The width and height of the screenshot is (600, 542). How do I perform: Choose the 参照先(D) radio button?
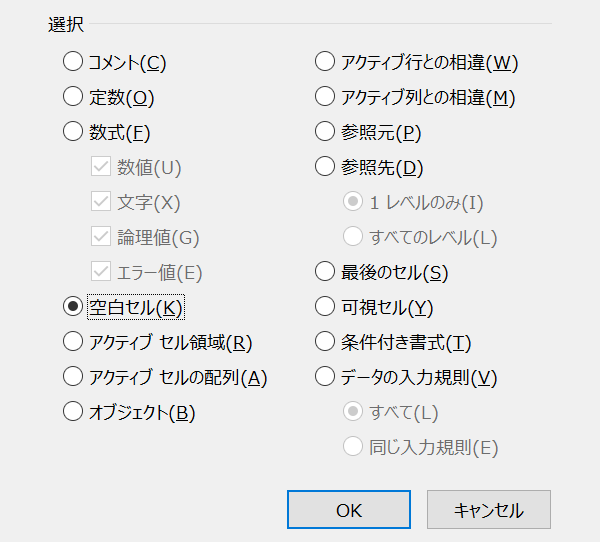point(325,167)
